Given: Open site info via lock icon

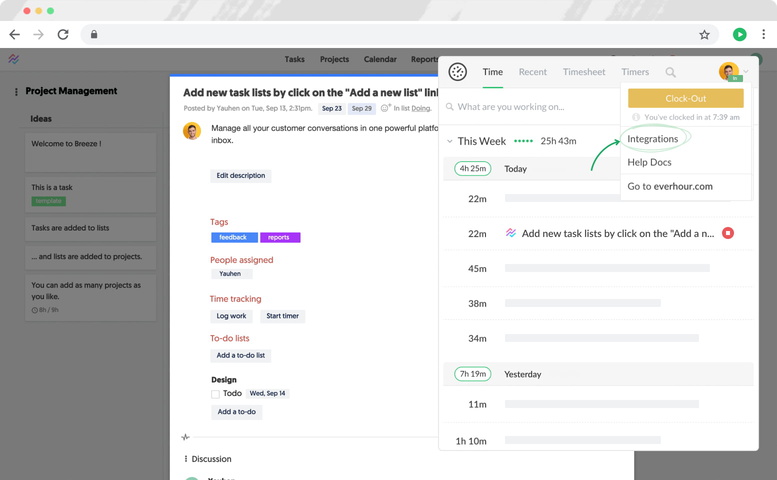Looking at the screenshot, I should pyautogui.click(x=94, y=34).
